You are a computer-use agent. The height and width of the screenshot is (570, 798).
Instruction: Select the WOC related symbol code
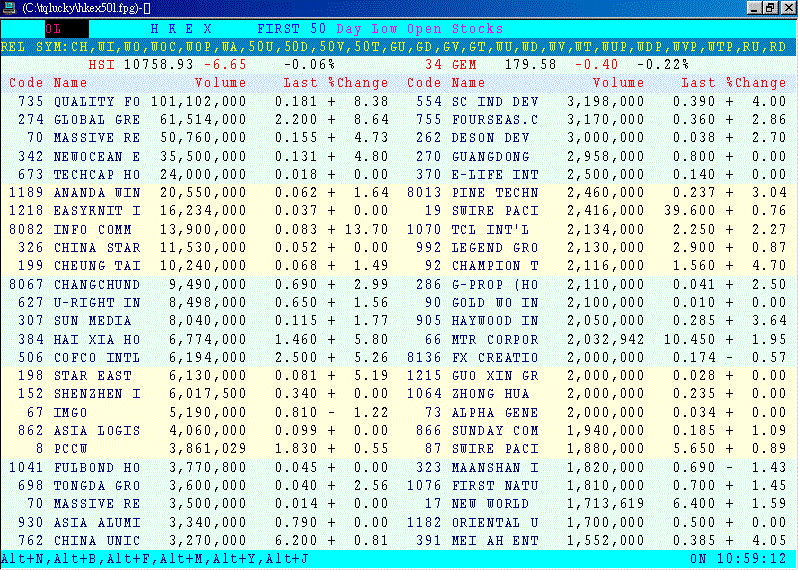pyautogui.click(x=163, y=47)
